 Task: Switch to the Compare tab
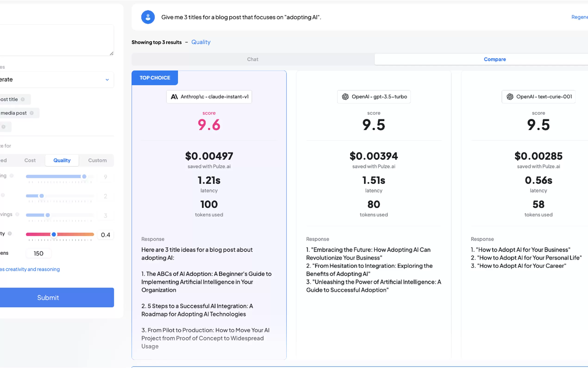[x=494, y=59]
